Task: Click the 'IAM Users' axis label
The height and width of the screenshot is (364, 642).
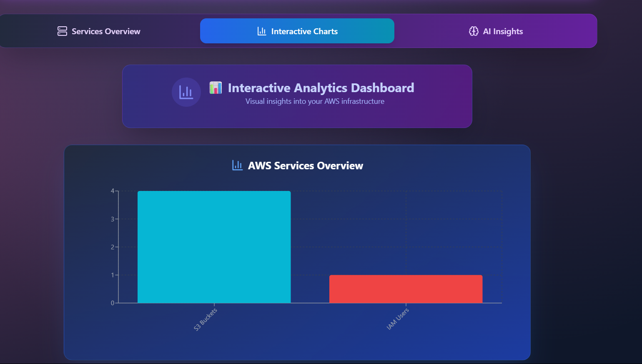Action: [x=398, y=319]
